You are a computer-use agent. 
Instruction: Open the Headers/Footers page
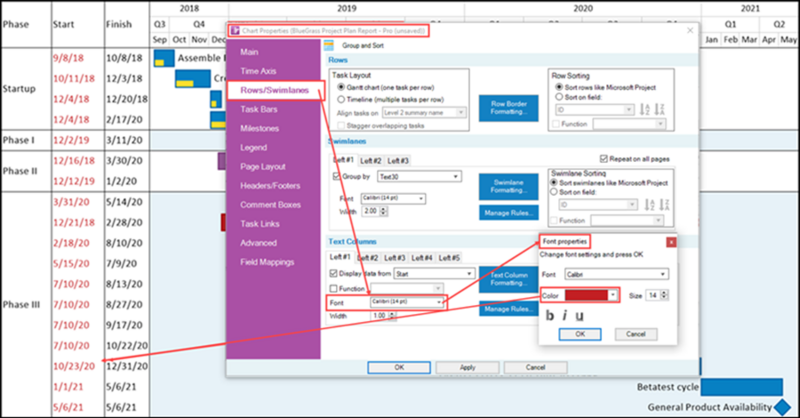click(x=270, y=186)
